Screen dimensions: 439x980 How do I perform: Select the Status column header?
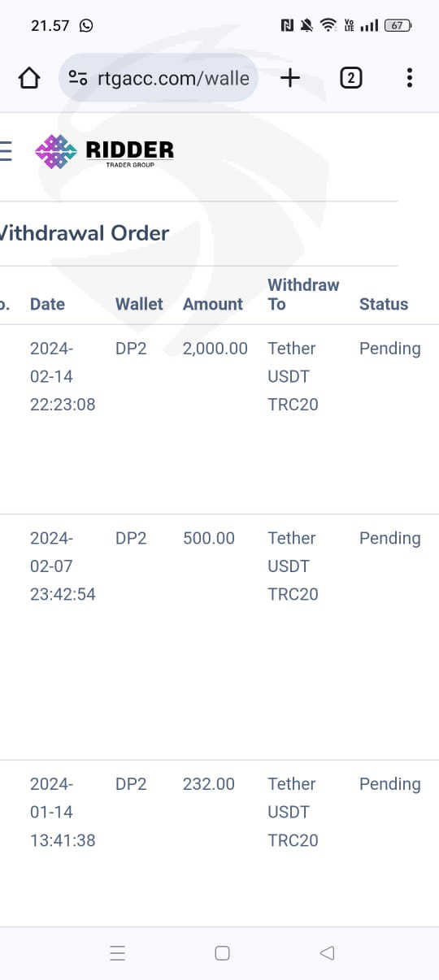(x=384, y=304)
